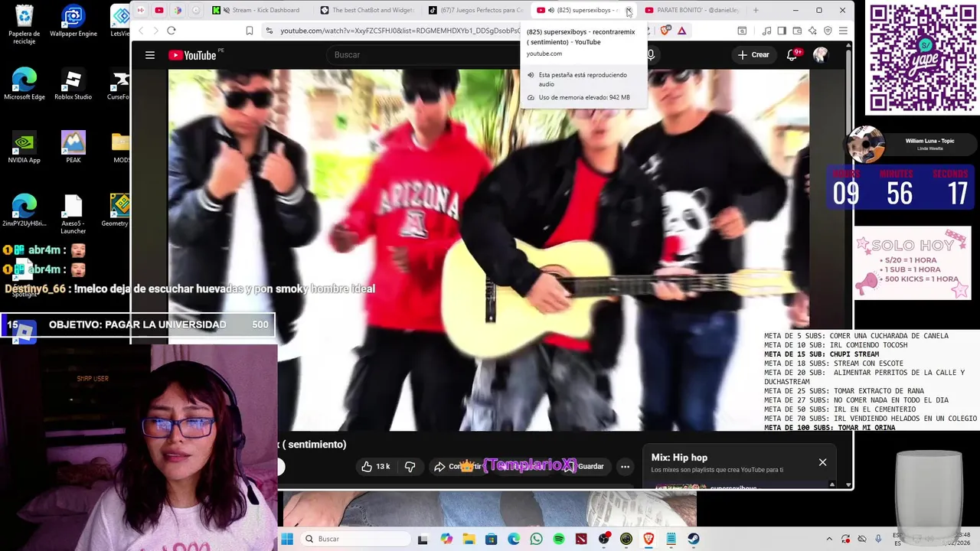The width and height of the screenshot is (980, 551).
Task: Open PEAK desktop shortcut
Action: tap(73, 147)
